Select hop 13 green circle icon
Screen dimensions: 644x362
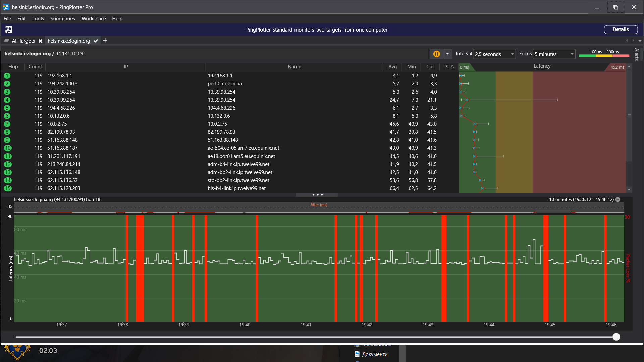8,172
